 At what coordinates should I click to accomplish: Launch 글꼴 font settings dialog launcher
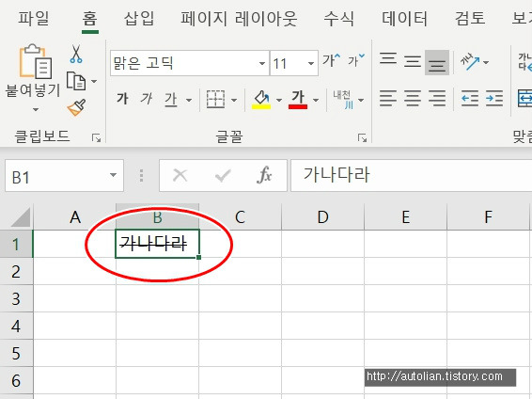(362, 138)
